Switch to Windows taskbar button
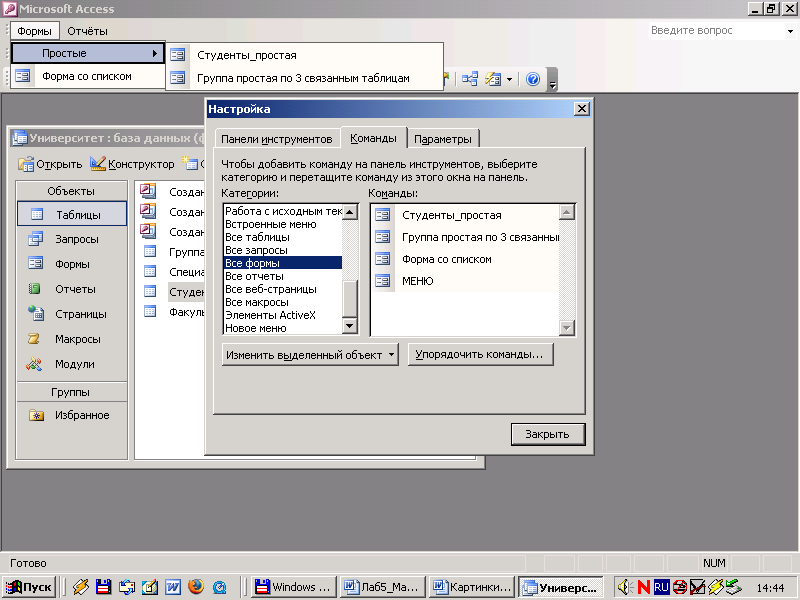Screen dimensions: 800x600 point(294,587)
